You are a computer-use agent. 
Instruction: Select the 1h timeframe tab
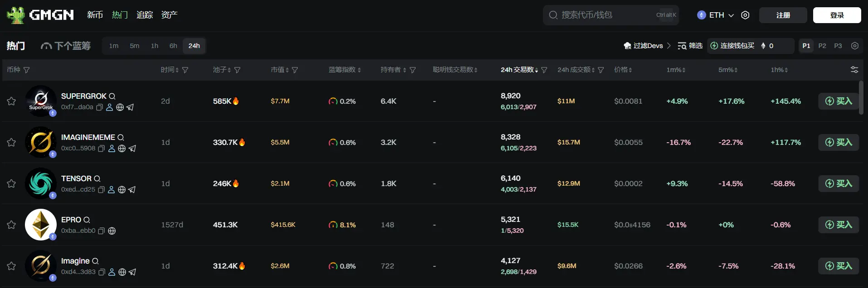[155, 46]
